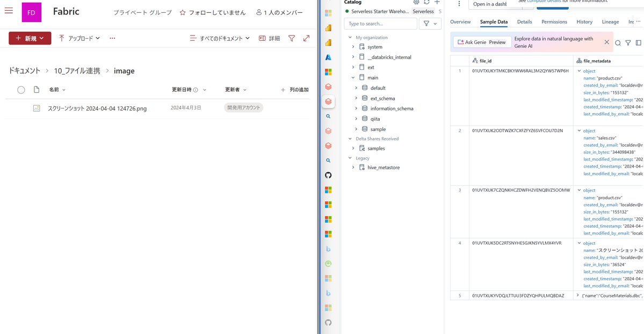Expand the information_schema schema

(x=356, y=108)
